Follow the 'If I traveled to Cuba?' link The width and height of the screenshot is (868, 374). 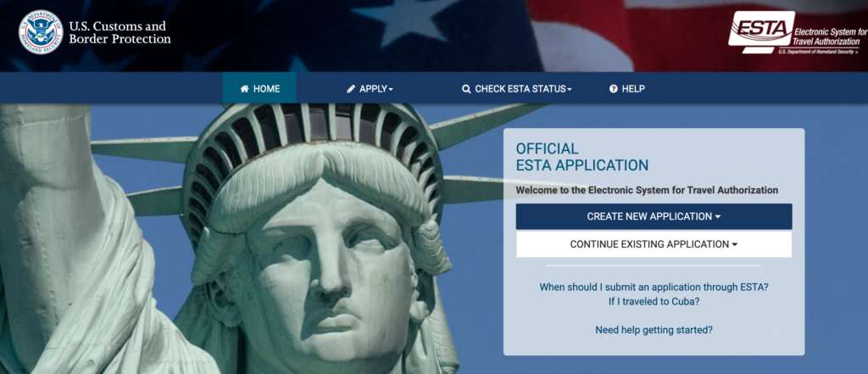pyautogui.click(x=654, y=302)
